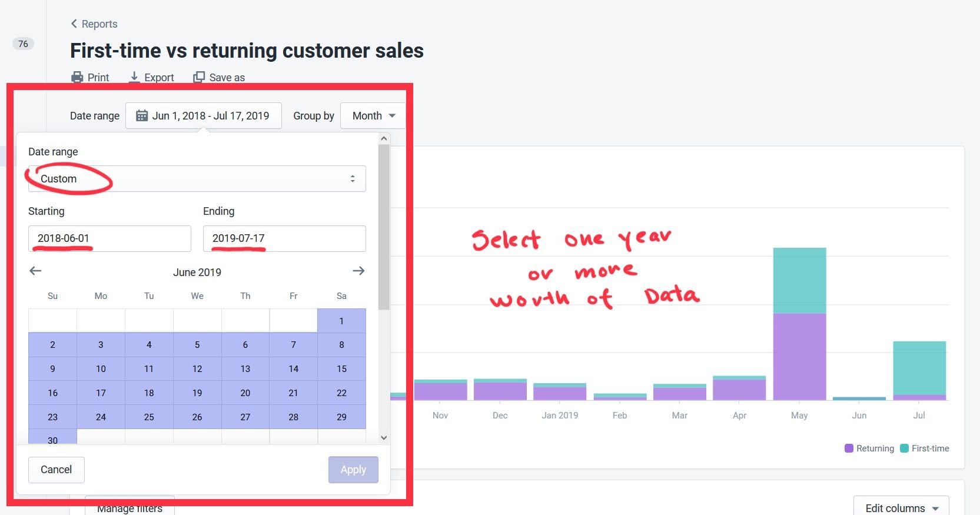The width and height of the screenshot is (980, 515).
Task: Go to next month with right arrow
Action: [x=358, y=271]
